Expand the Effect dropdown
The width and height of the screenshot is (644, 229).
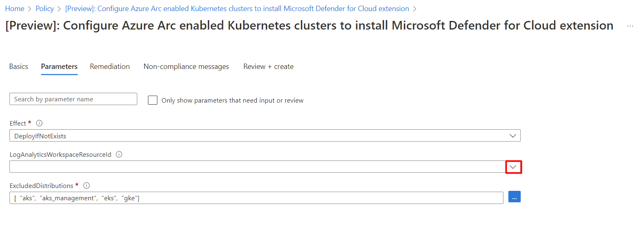tap(512, 136)
